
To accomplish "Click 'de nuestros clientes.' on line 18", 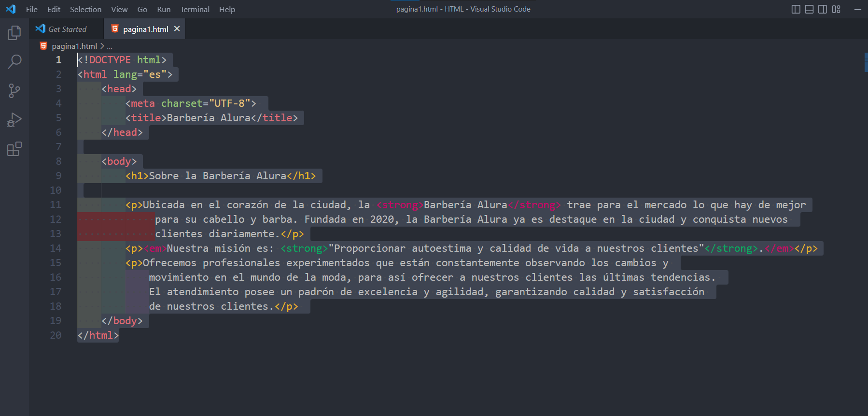I will [211, 306].
